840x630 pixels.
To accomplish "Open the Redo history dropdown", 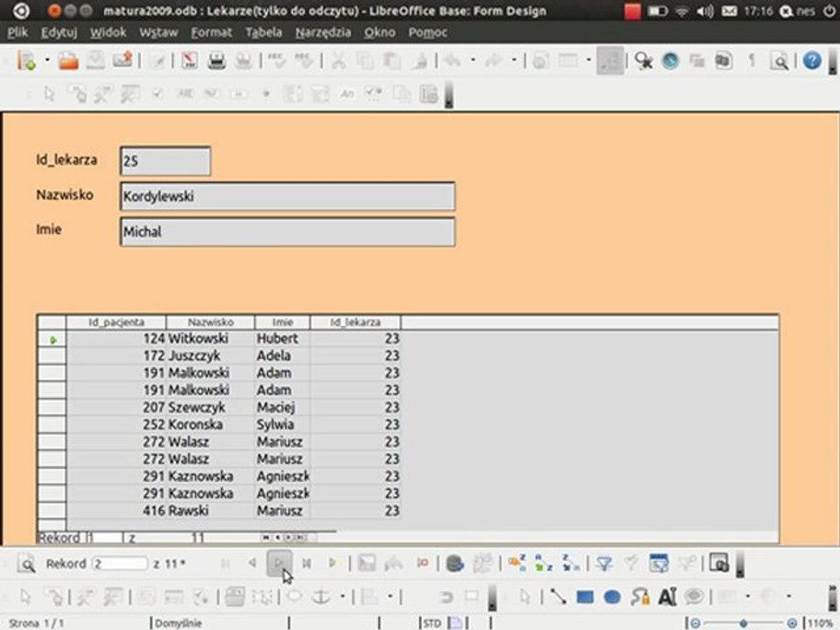I will (x=514, y=60).
